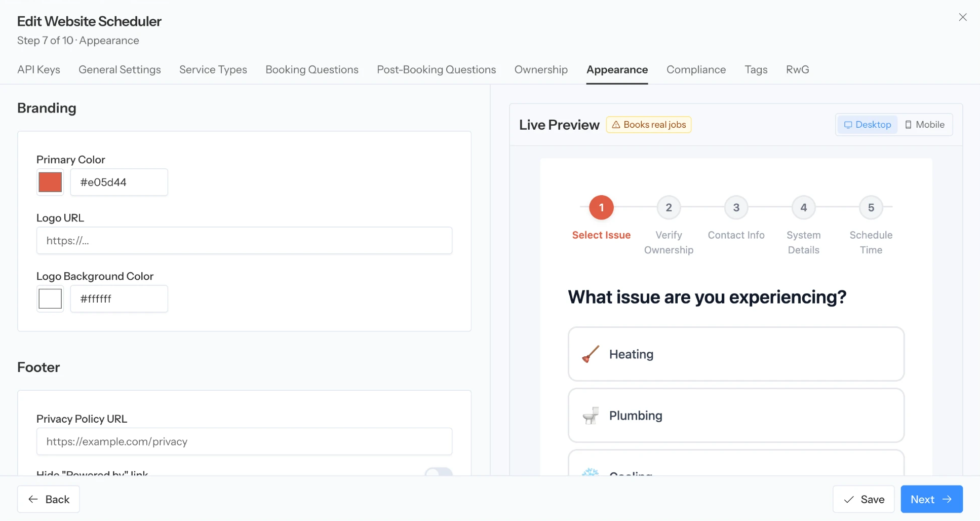Click step 4 circle System Details

[803, 207]
